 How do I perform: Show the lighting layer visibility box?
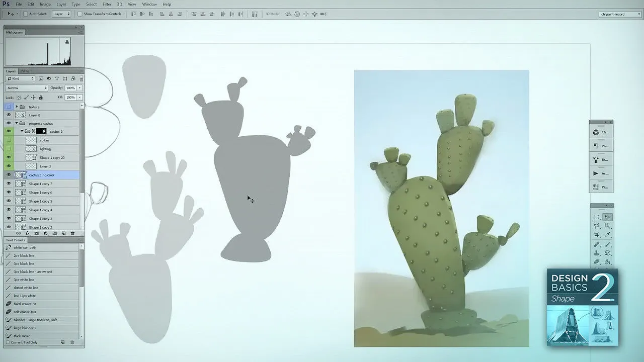pyautogui.click(x=9, y=149)
